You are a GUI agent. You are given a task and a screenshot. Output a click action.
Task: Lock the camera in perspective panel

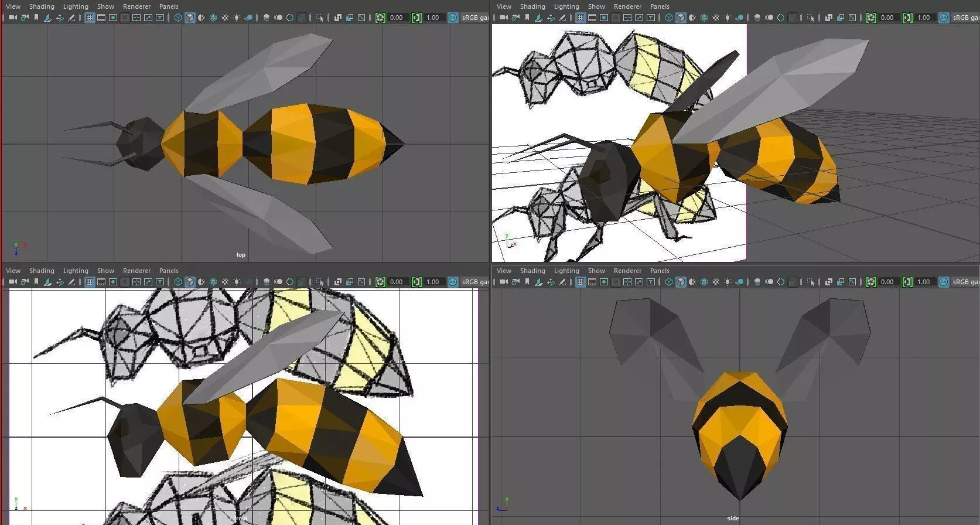coord(515,18)
